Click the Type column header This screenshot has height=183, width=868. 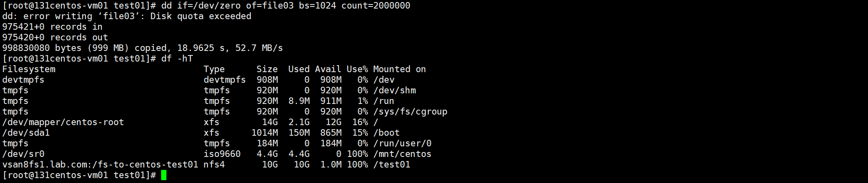coord(214,69)
